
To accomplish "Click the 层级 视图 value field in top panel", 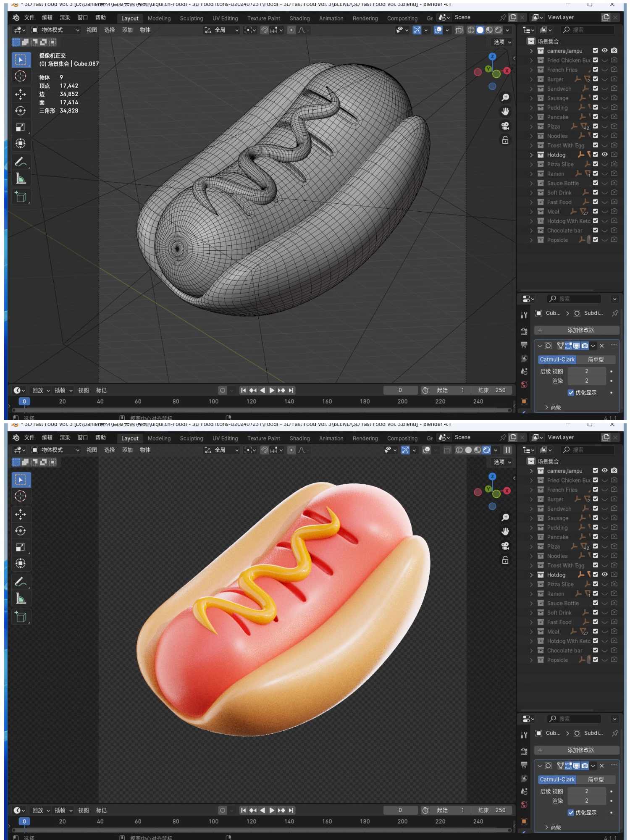I will pyautogui.click(x=587, y=371).
